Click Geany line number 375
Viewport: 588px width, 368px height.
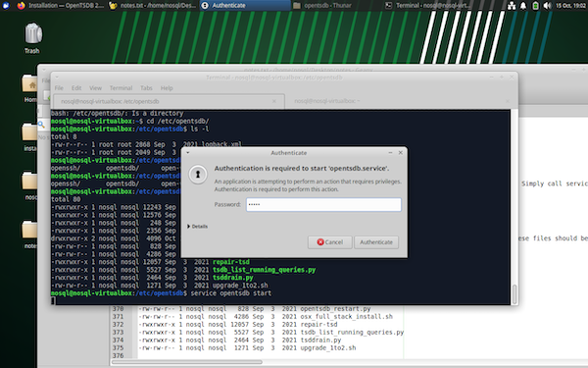(x=118, y=347)
